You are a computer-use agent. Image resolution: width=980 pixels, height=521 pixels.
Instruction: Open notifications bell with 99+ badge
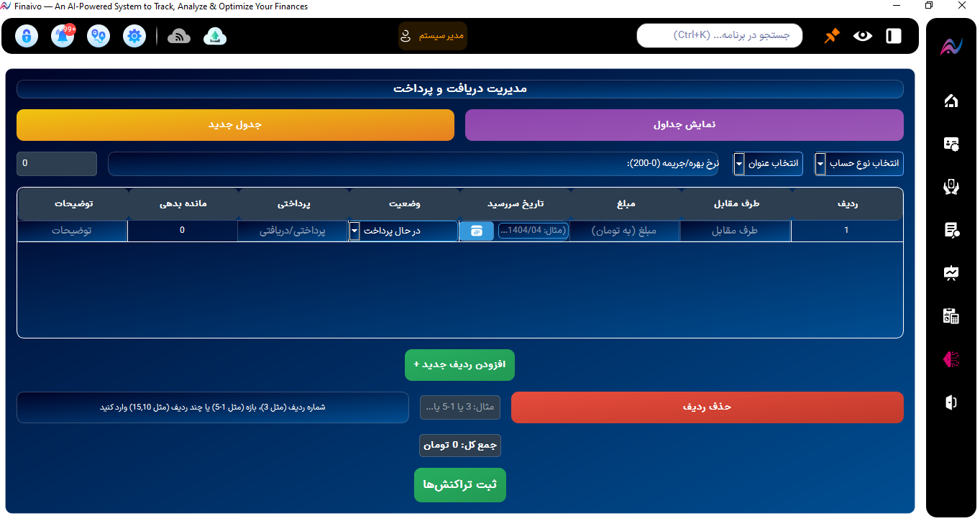(63, 36)
